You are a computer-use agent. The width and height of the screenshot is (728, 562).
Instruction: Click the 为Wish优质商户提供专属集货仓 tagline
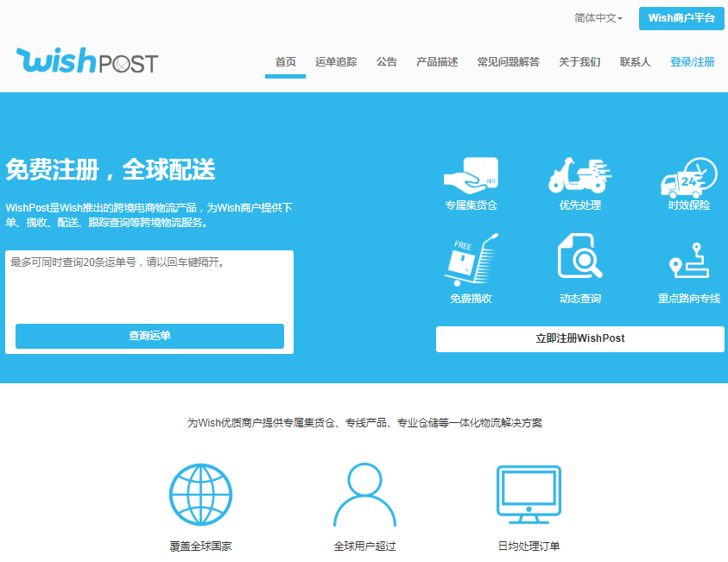[364, 423]
